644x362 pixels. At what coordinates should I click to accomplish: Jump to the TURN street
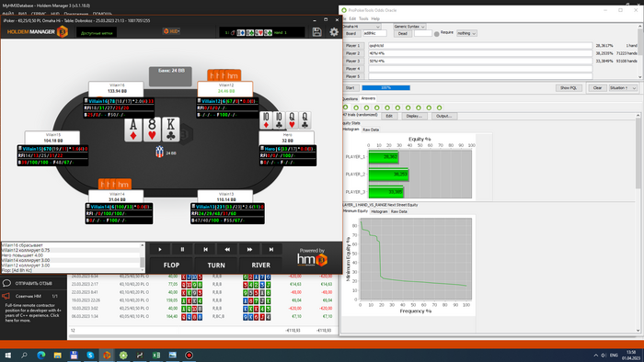pyautogui.click(x=216, y=266)
